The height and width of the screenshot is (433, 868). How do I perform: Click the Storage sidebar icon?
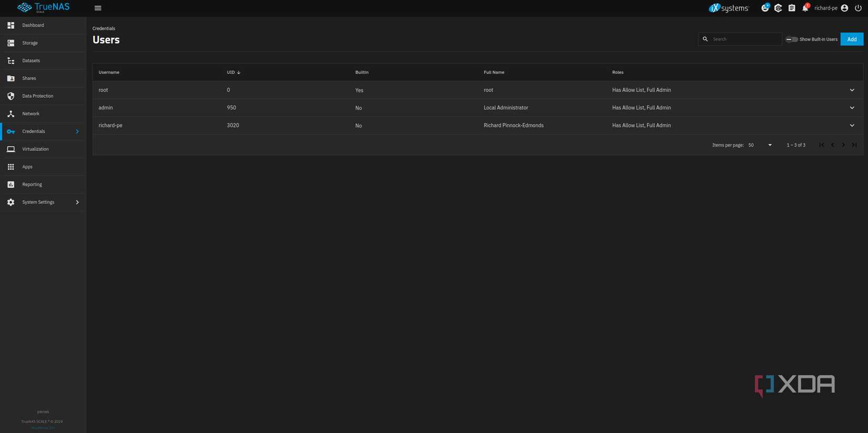coord(11,43)
